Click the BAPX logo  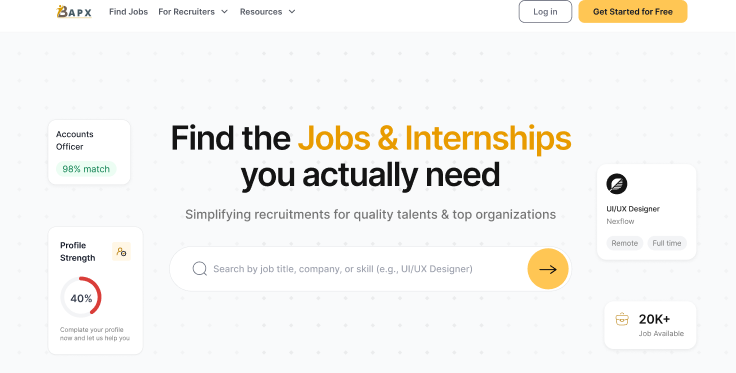(x=74, y=12)
